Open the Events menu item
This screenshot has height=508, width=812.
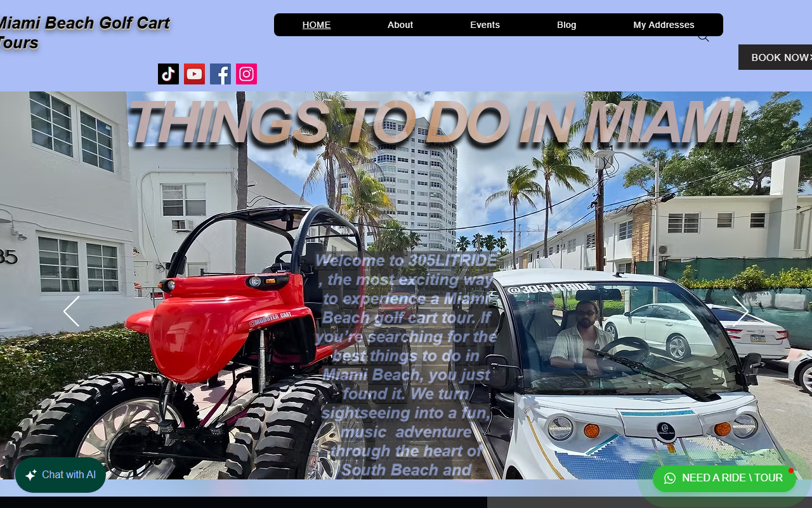click(485, 25)
